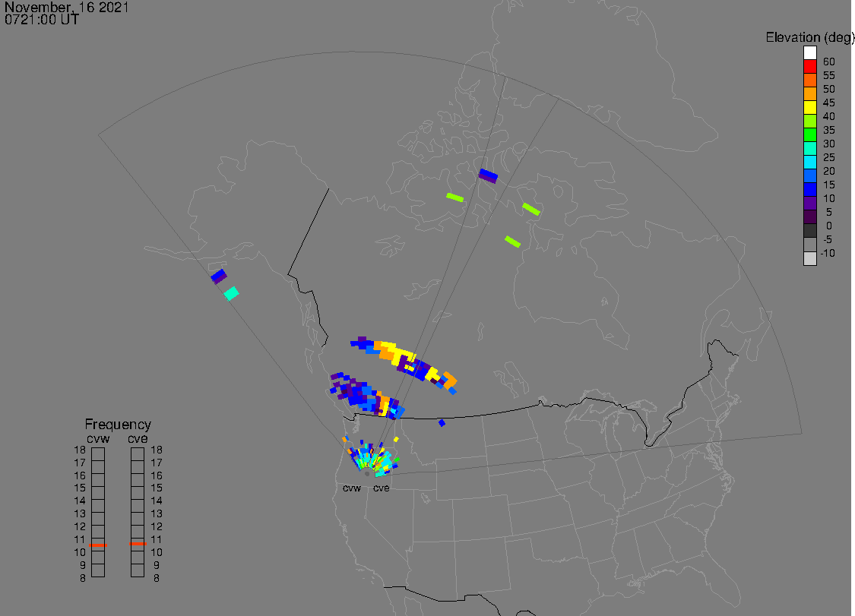
Task: Click the '14' label left of the cvw column
Action: click(x=80, y=501)
